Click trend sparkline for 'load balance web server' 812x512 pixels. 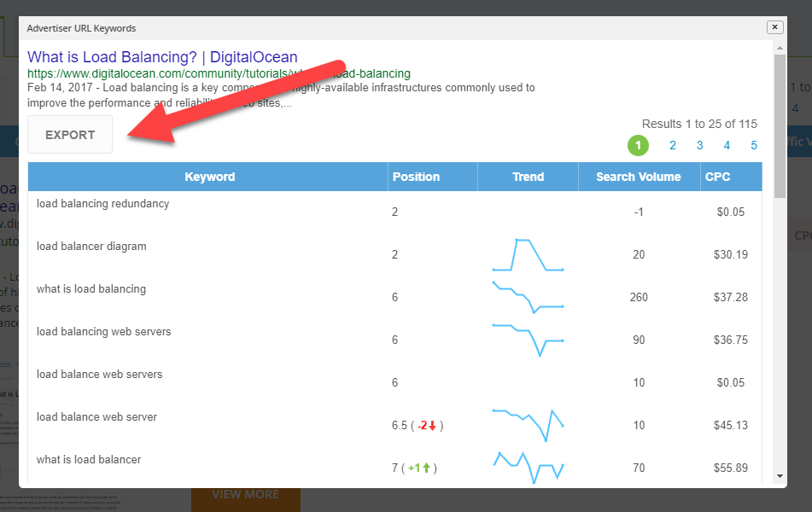pyautogui.click(x=528, y=425)
